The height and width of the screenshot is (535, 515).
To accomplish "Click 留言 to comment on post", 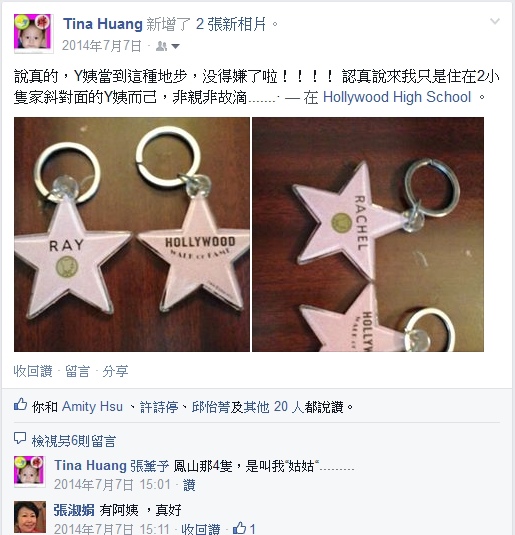I will (x=77, y=371).
